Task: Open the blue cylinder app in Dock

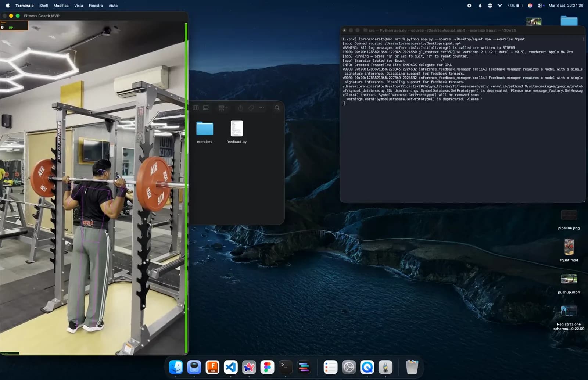Action: pos(194,367)
